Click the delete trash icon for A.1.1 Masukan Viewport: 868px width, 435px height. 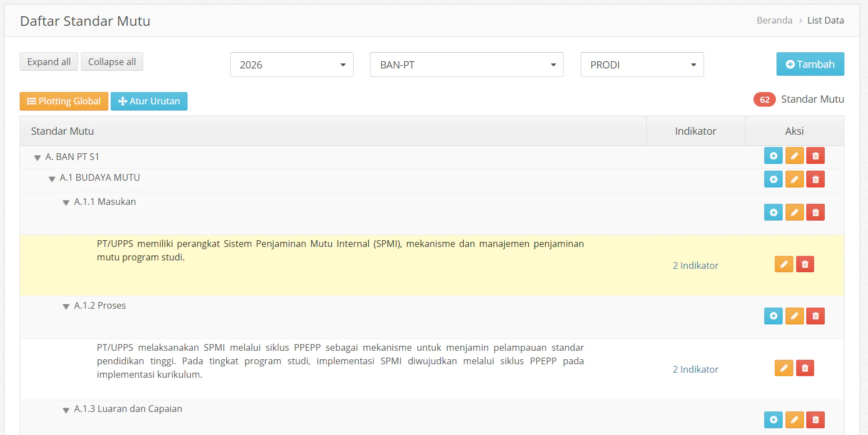(x=815, y=212)
